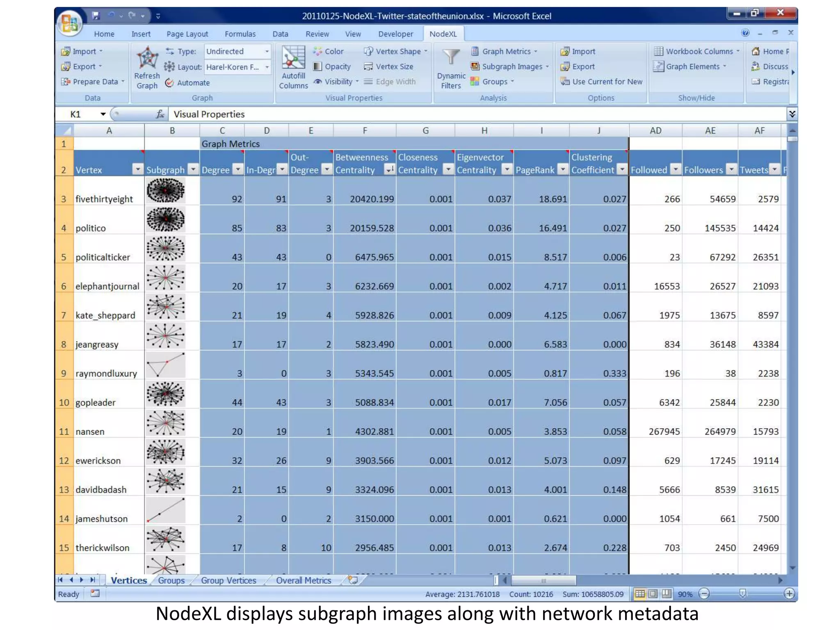Open the Page Layout ribbon tab
Screen dimensions: 840x630
tap(187, 34)
